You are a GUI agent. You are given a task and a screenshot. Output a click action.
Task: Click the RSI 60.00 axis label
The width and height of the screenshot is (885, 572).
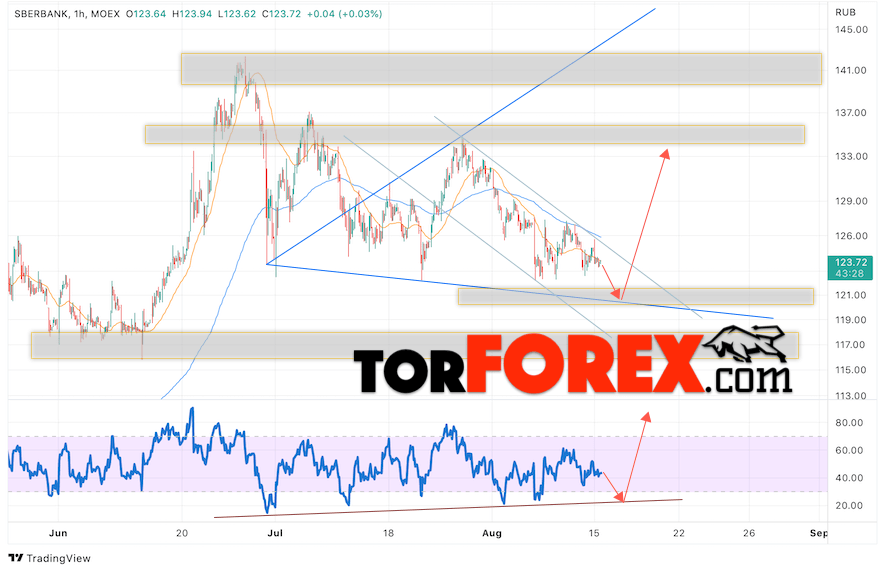pyautogui.click(x=849, y=451)
